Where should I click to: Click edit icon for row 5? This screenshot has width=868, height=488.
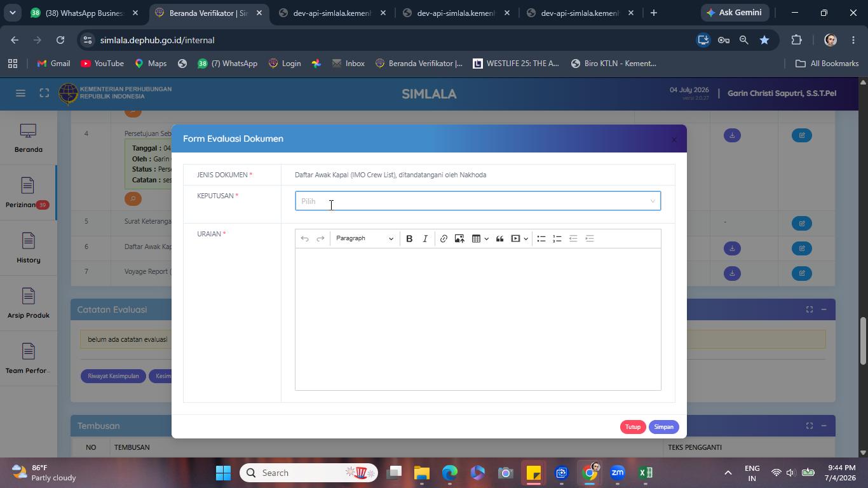[802, 224]
